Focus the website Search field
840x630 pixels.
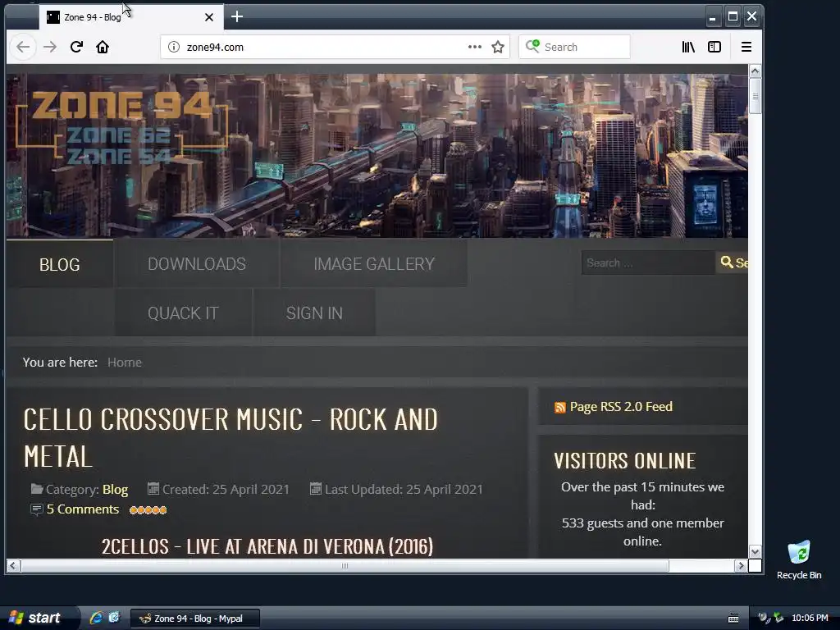pos(648,263)
